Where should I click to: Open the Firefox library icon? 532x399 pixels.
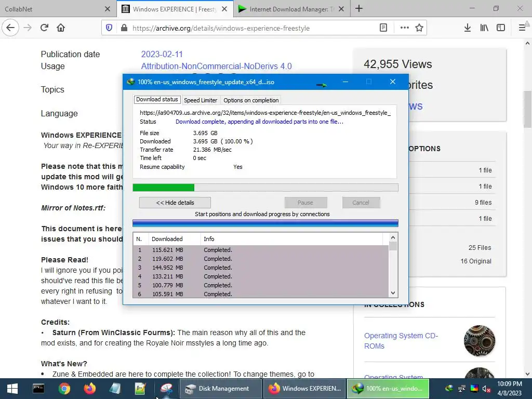(484, 28)
